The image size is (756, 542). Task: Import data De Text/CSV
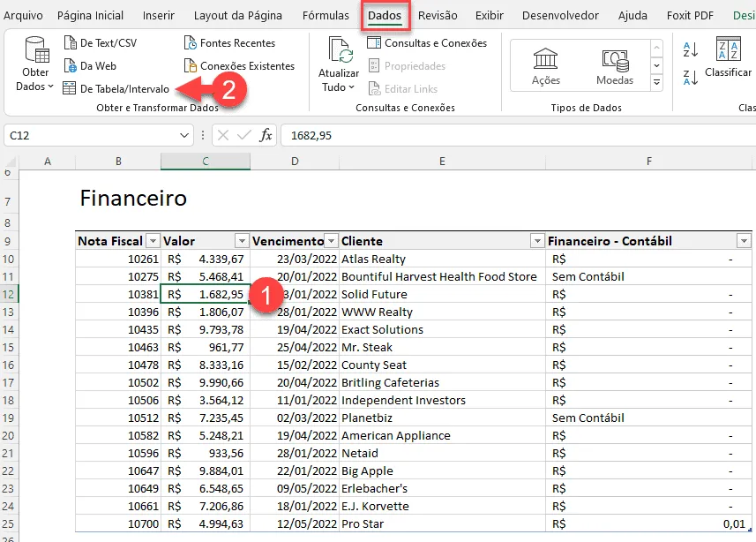point(101,43)
